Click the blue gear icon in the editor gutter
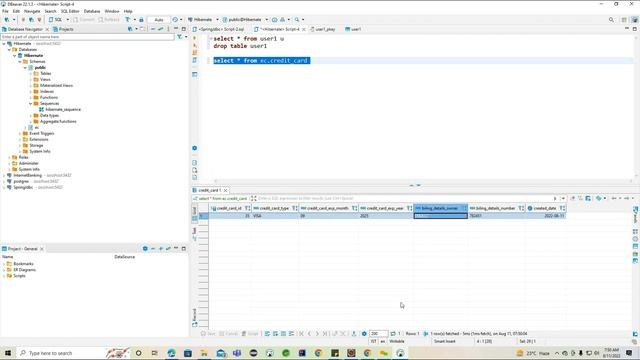The image size is (640, 360). click(195, 148)
